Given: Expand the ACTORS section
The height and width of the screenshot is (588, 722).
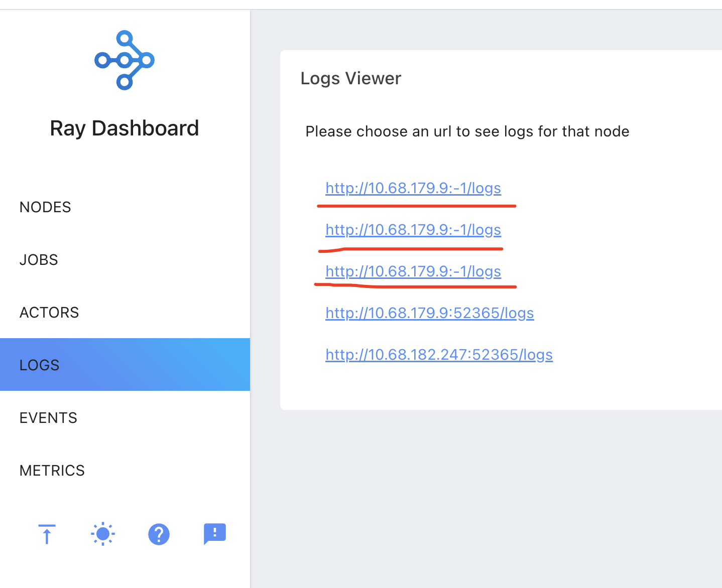Looking at the screenshot, I should (x=49, y=312).
